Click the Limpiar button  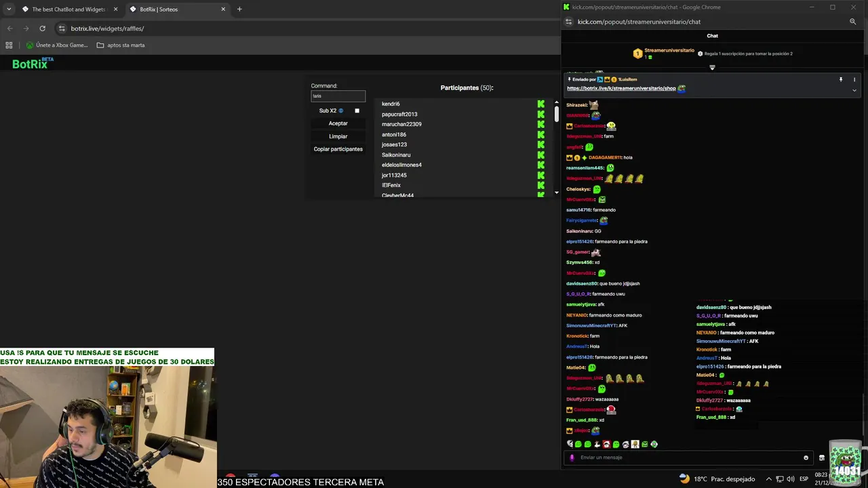(338, 136)
